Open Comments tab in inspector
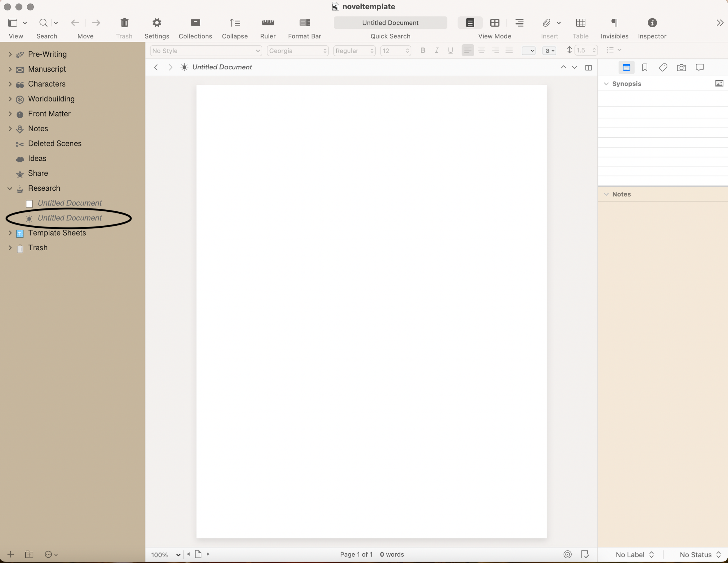 click(700, 68)
